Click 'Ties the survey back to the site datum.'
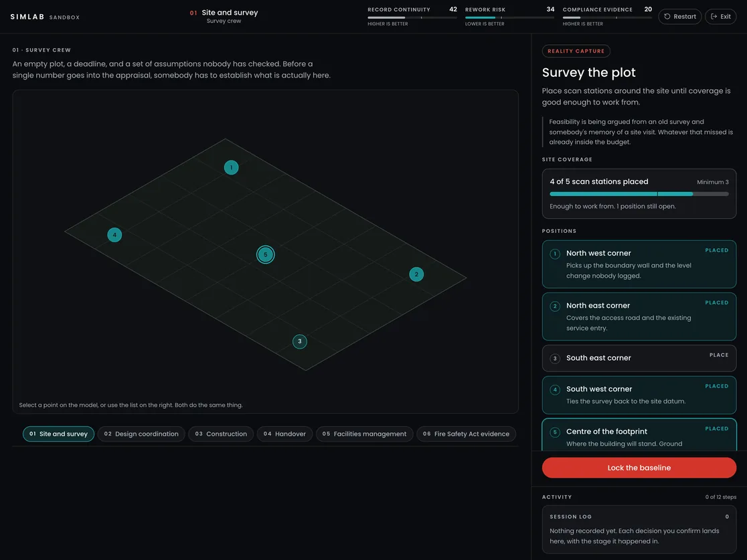Screen dimensions: 747x560 coord(626,401)
